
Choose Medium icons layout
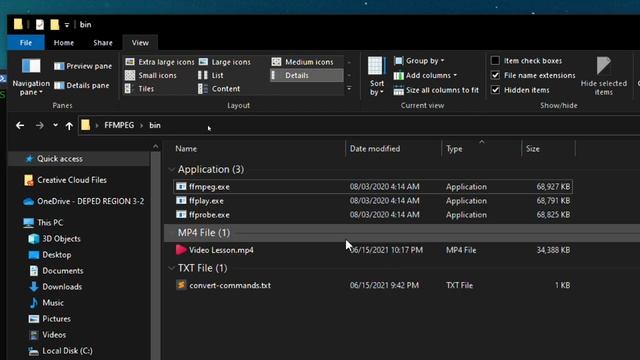[302, 62]
